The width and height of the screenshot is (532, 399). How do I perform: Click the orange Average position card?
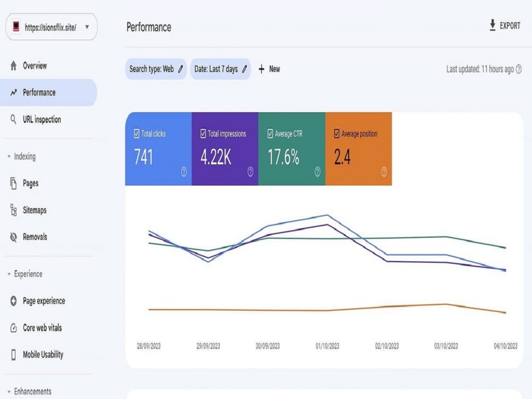click(x=359, y=149)
